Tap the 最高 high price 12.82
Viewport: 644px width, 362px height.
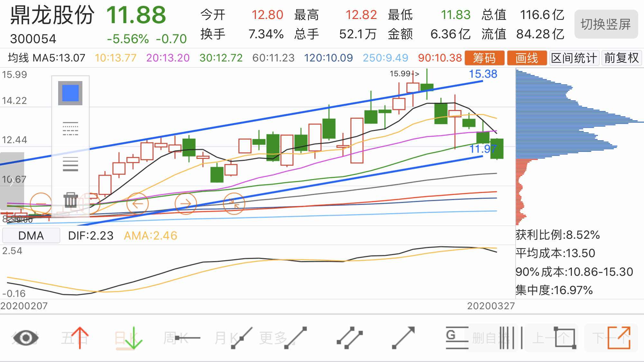[361, 15]
